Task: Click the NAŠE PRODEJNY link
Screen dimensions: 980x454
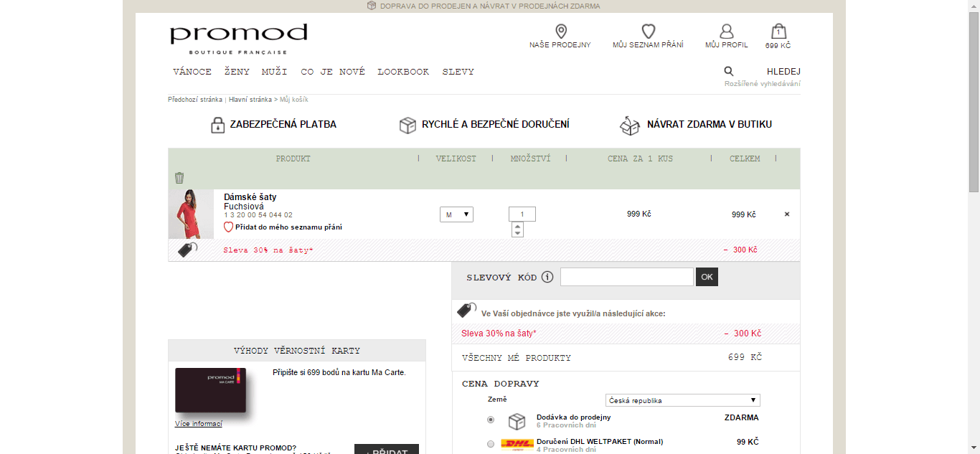Action: click(x=560, y=45)
